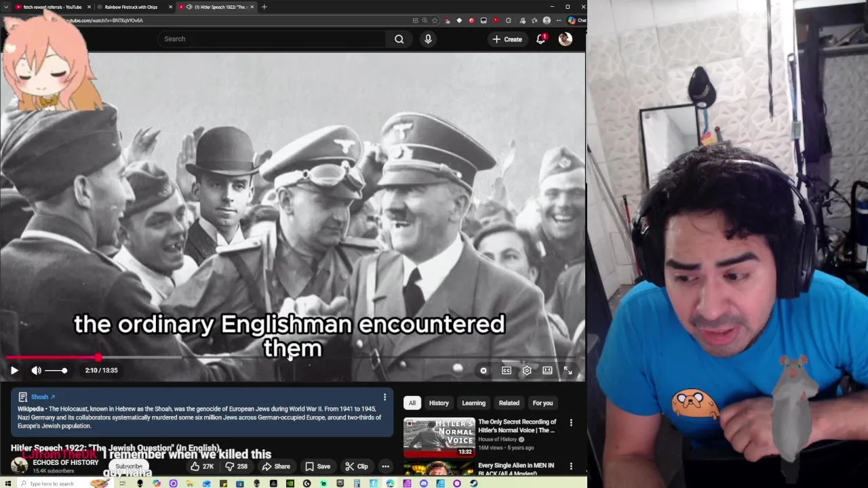
Task: Open Discord from the taskbar
Action: point(424,483)
